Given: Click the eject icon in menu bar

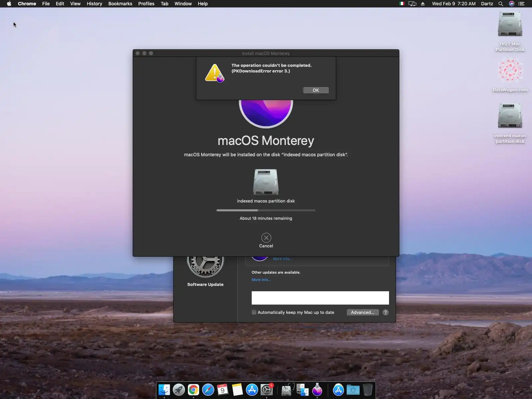Looking at the screenshot, I should coord(423,4).
